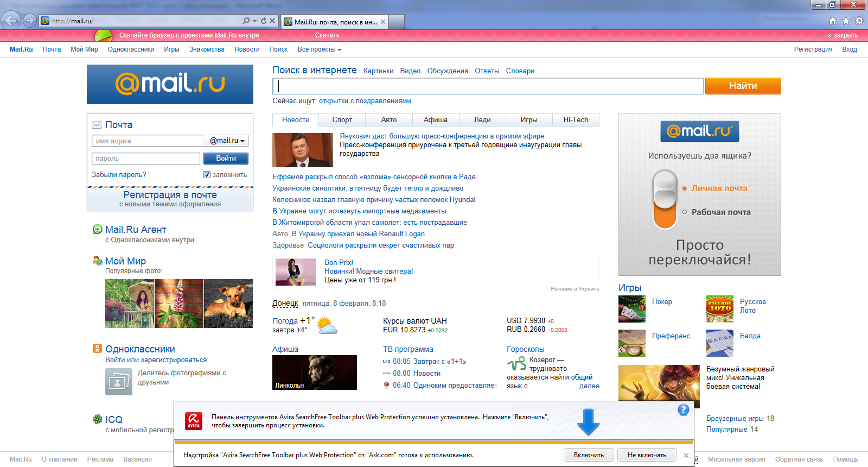Expand the Все проекты menu
The width and height of the screenshot is (868, 467).
319,49
